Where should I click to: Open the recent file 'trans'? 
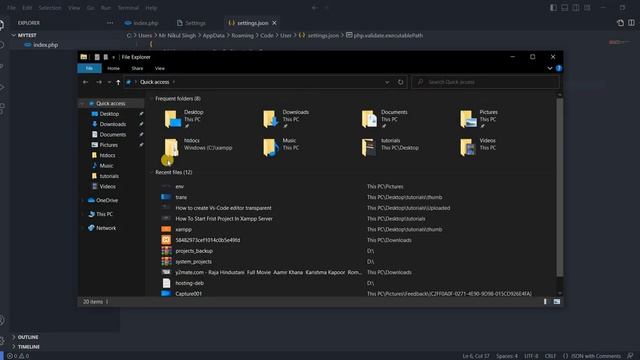tap(181, 197)
